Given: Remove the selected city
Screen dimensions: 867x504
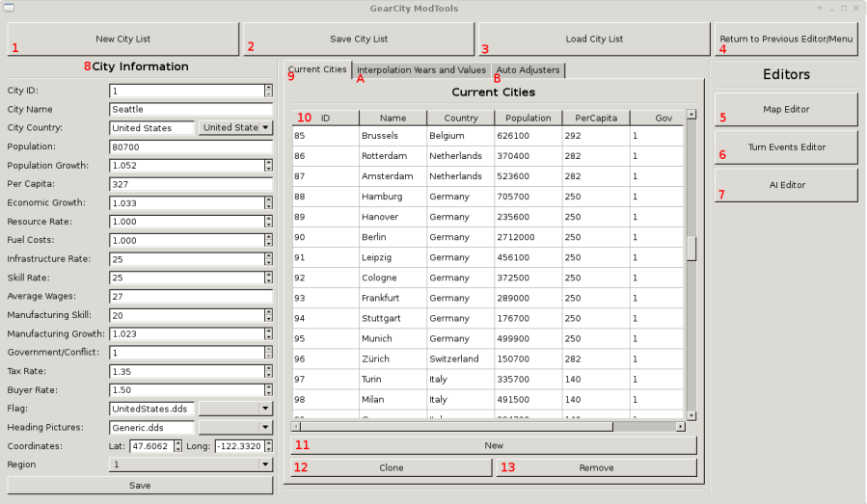Looking at the screenshot, I should [596, 467].
